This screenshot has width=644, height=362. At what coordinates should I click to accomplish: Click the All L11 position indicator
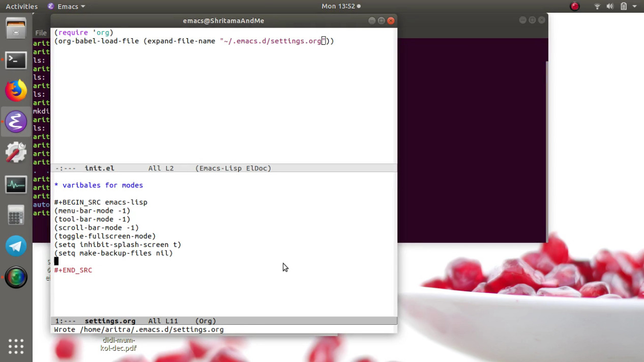tap(163, 321)
